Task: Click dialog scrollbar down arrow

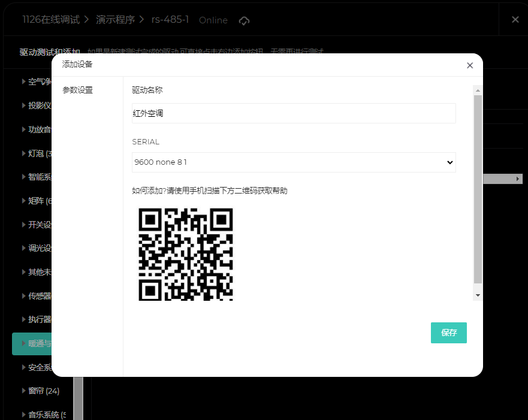Action: 478,295
